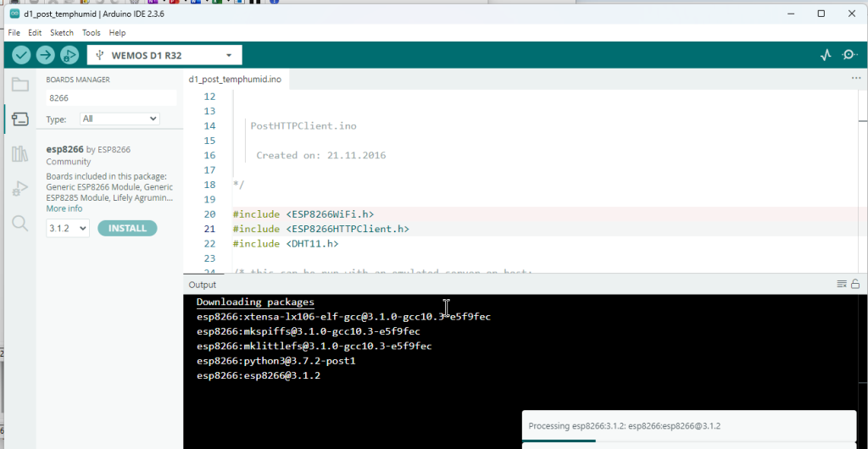Open the Serial Monitor icon
This screenshot has height=449, width=868.
tap(849, 55)
